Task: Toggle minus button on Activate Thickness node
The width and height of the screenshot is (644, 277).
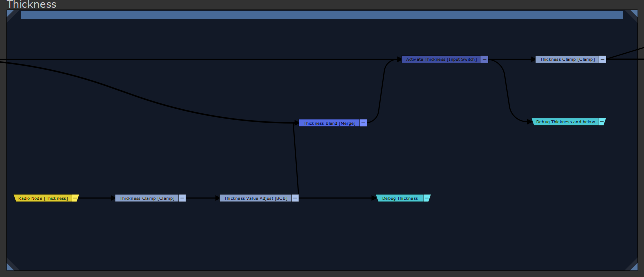Action: [484, 59]
